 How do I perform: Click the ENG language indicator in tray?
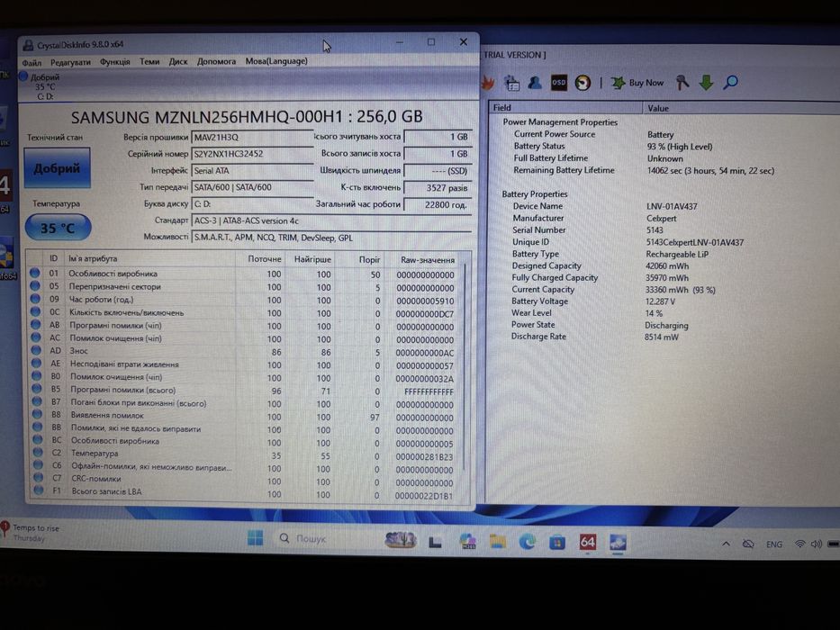(x=774, y=544)
